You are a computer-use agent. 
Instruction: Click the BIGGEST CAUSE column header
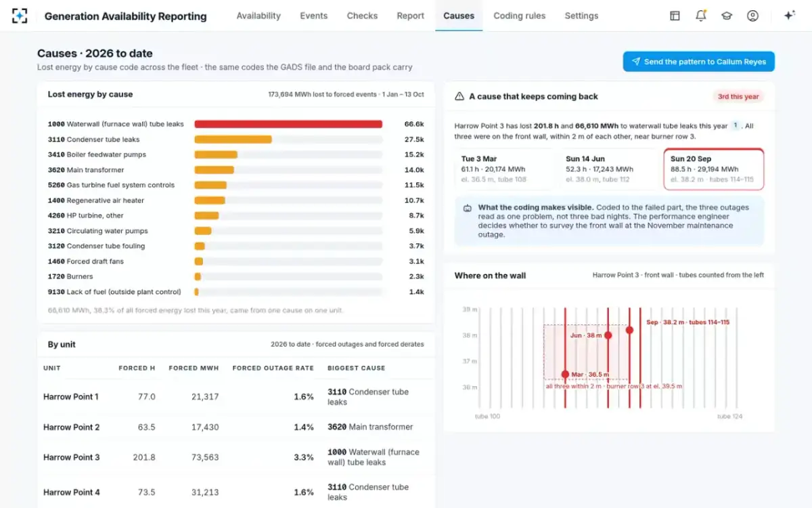[x=357, y=368]
